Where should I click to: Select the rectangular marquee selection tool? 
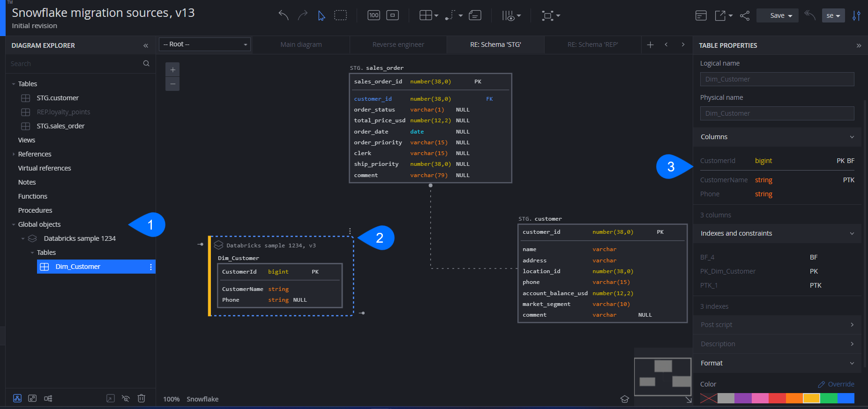point(340,15)
